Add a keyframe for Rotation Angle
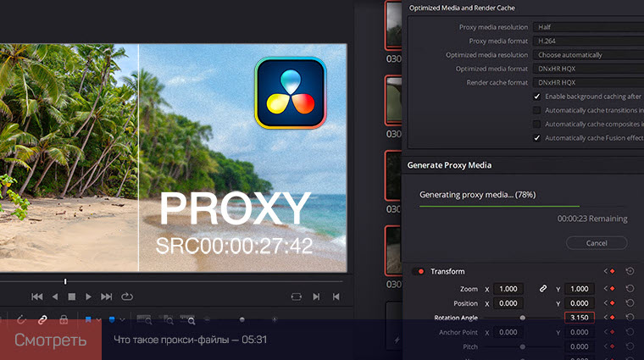 click(613, 318)
